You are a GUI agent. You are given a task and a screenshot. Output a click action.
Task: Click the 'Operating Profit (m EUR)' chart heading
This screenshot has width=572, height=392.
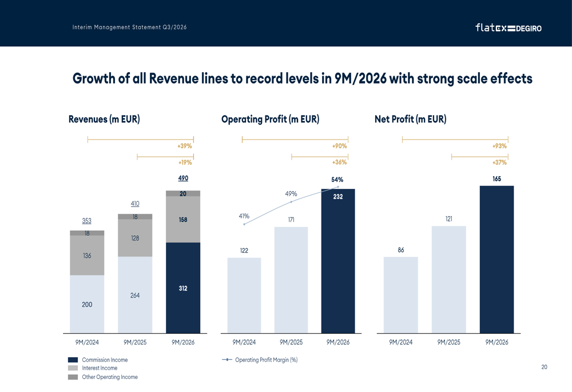[x=271, y=120]
